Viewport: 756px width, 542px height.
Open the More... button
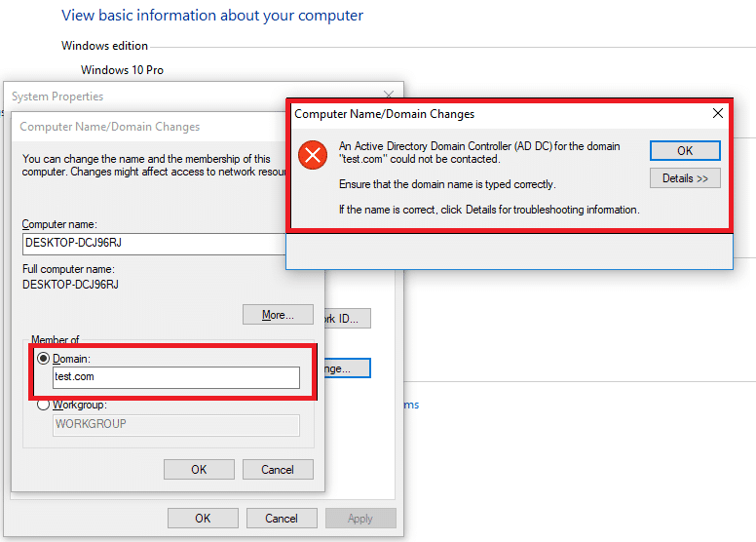278,315
